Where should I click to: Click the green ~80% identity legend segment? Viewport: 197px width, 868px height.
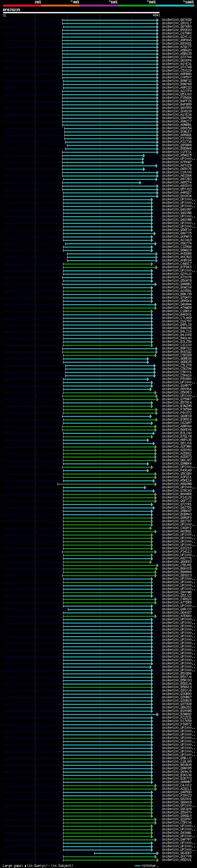137,6
